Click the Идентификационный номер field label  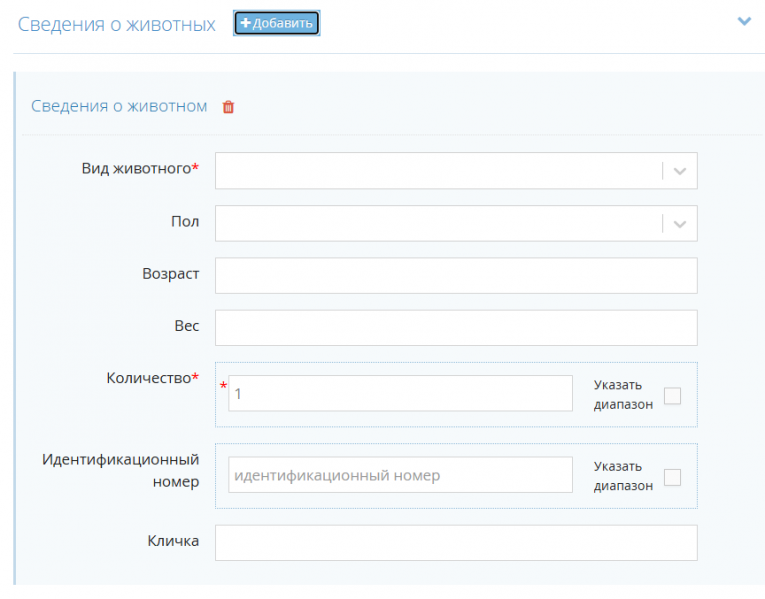[x=120, y=470]
